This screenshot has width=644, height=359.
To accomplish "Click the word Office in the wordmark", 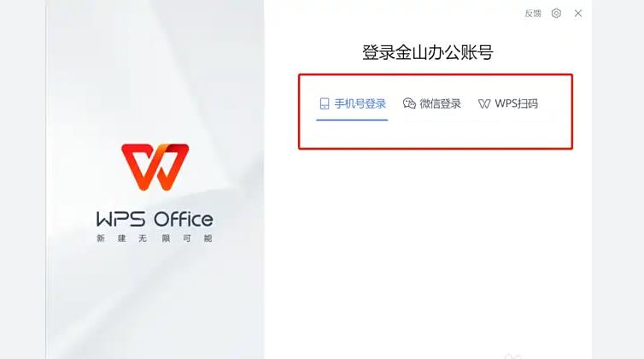I will [184, 219].
